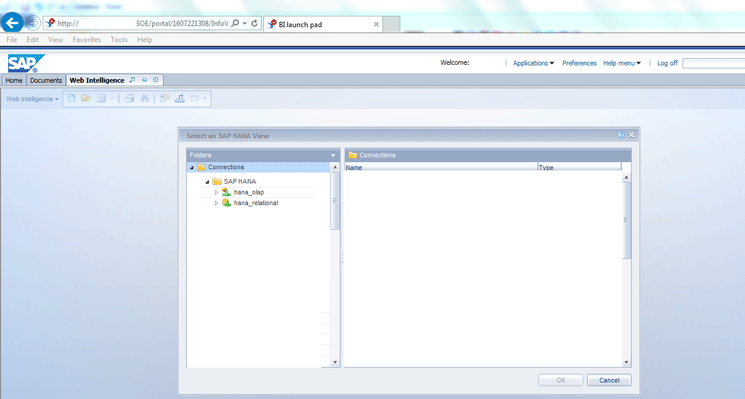Image resolution: width=745 pixels, height=399 pixels.
Task: Click the OK button
Action: 561,380
